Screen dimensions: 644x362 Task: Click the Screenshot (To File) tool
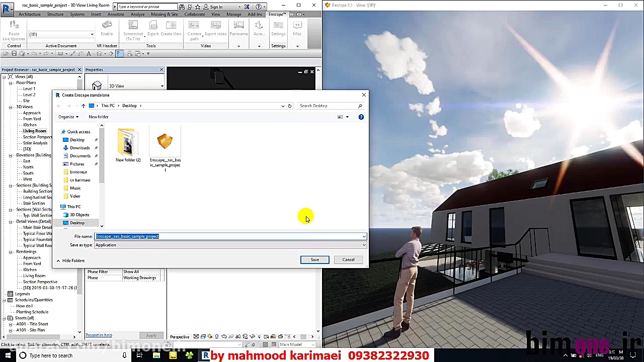(133, 25)
